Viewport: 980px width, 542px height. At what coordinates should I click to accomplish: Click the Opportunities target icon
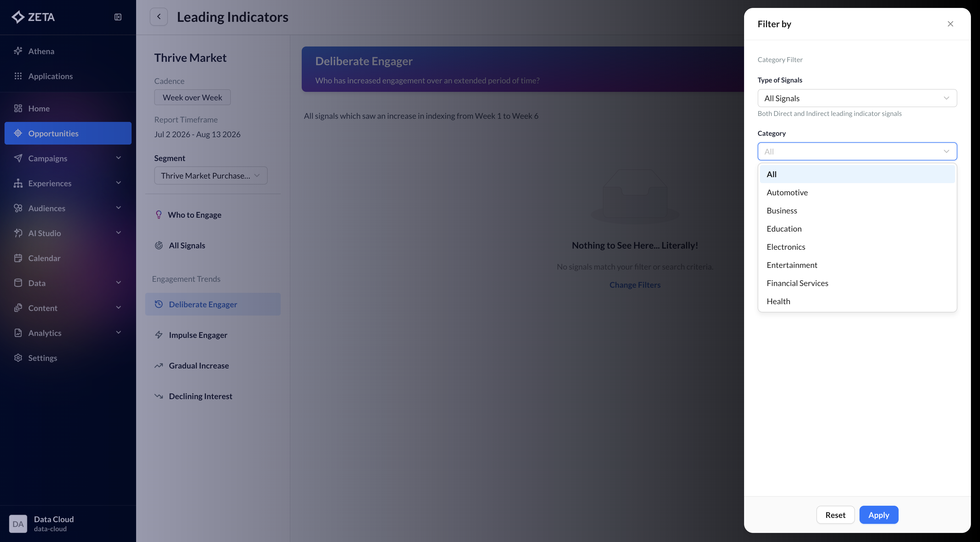[x=18, y=133]
